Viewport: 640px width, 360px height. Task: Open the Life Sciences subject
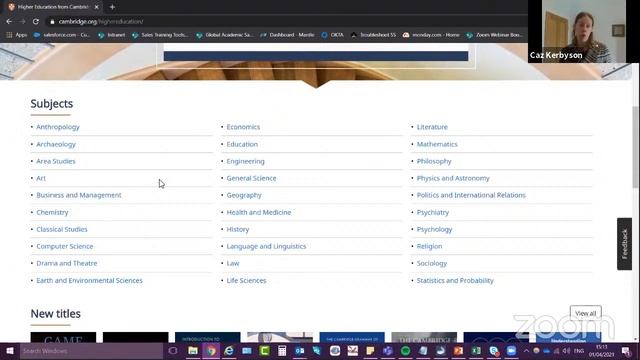point(247,280)
